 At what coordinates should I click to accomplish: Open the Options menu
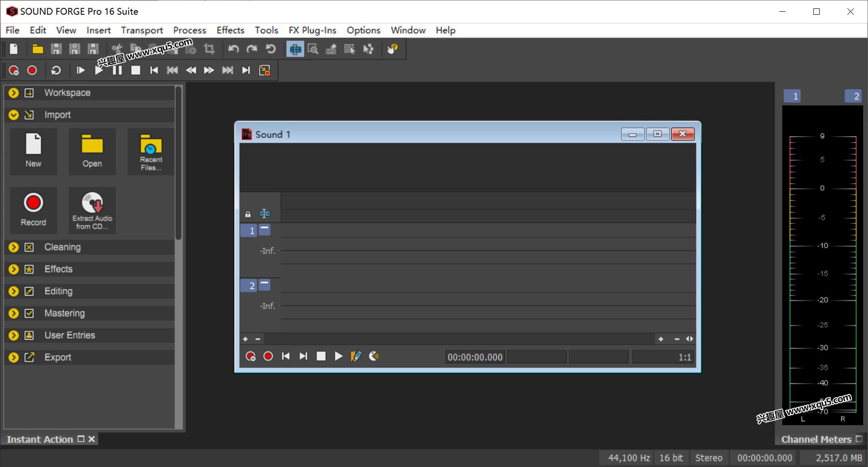pos(363,30)
